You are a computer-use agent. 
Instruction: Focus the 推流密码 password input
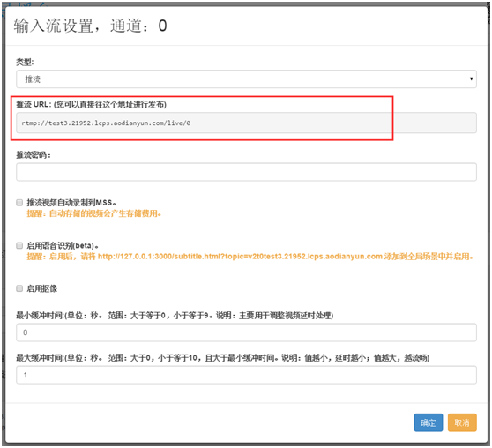pyautogui.click(x=246, y=172)
